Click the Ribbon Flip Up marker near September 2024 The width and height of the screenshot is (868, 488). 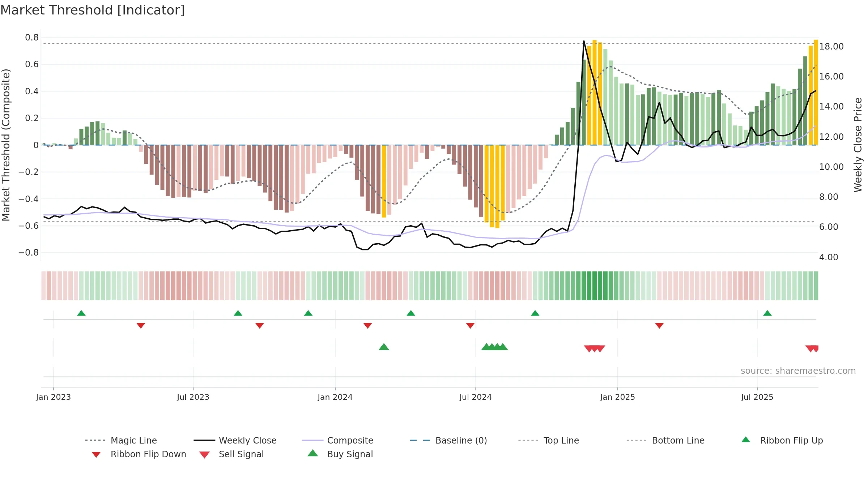click(535, 313)
